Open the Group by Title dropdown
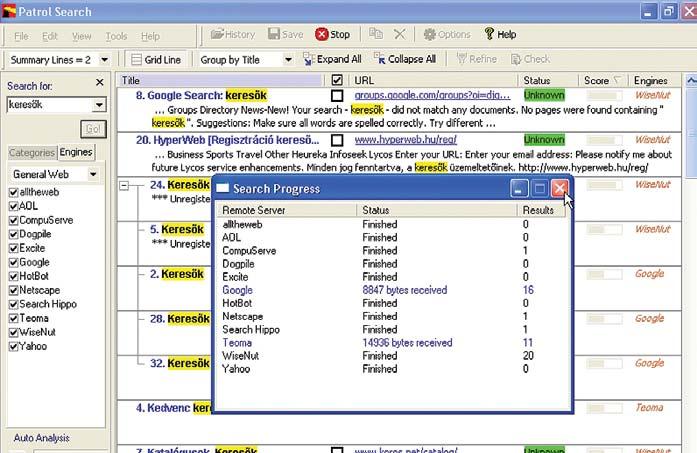Viewport: 697px width, 453px height. pos(288,60)
